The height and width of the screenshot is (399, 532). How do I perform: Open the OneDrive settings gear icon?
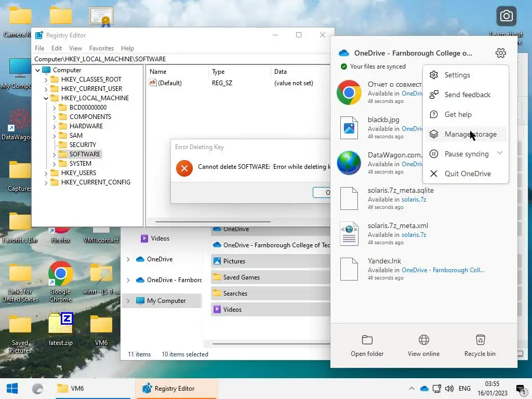pyautogui.click(x=500, y=53)
